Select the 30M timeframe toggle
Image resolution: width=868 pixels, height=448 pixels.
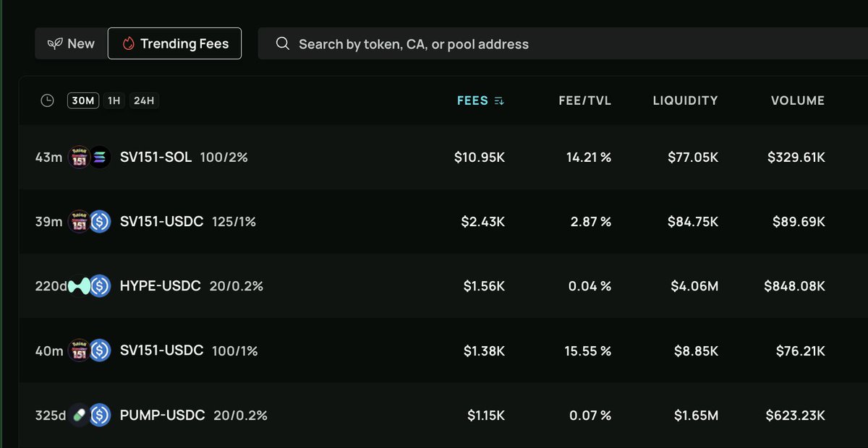coord(82,100)
